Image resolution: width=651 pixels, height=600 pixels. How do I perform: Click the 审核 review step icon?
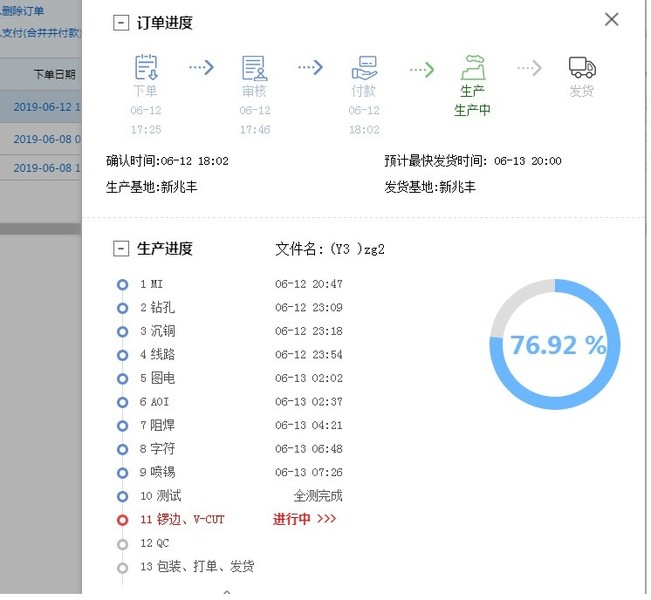(x=254, y=68)
